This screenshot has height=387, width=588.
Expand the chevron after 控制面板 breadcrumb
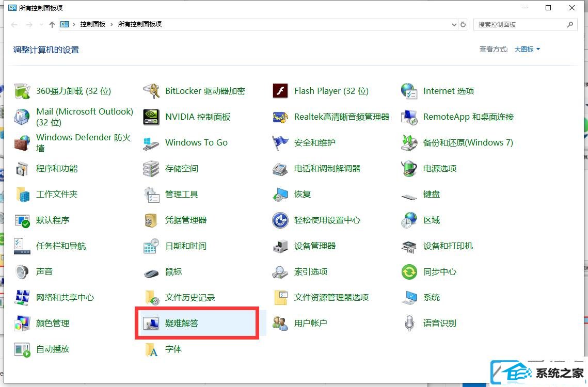click(x=112, y=24)
